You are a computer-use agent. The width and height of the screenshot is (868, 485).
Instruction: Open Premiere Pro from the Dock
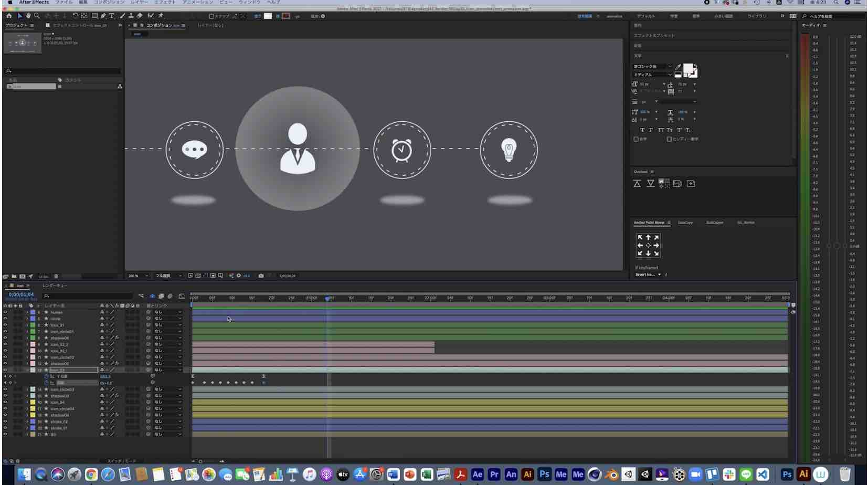point(494,474)
